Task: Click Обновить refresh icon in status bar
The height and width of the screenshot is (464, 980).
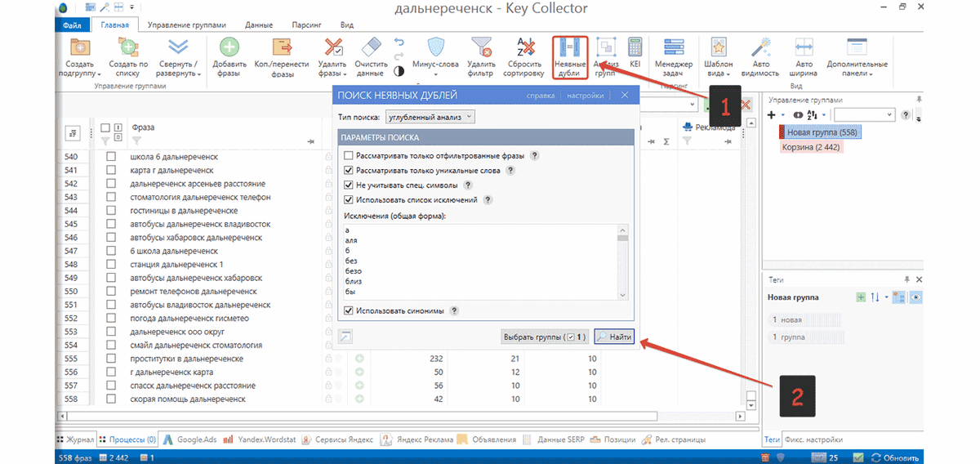Action: (x=875, y=457)
